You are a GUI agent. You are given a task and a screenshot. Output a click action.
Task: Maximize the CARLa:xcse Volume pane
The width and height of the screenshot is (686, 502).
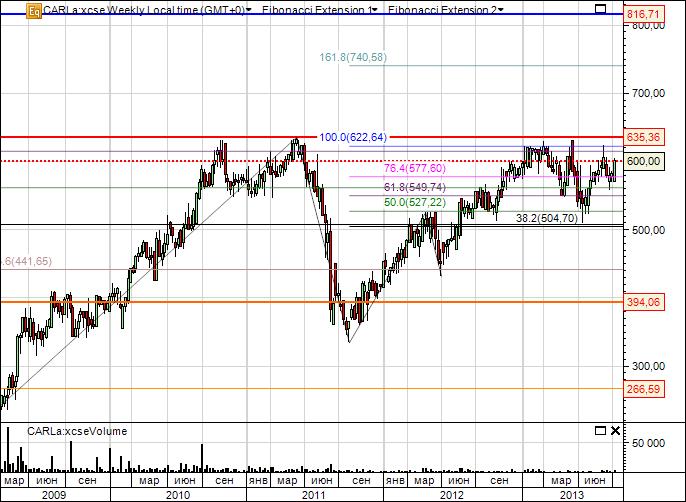[x=600, y=431]
